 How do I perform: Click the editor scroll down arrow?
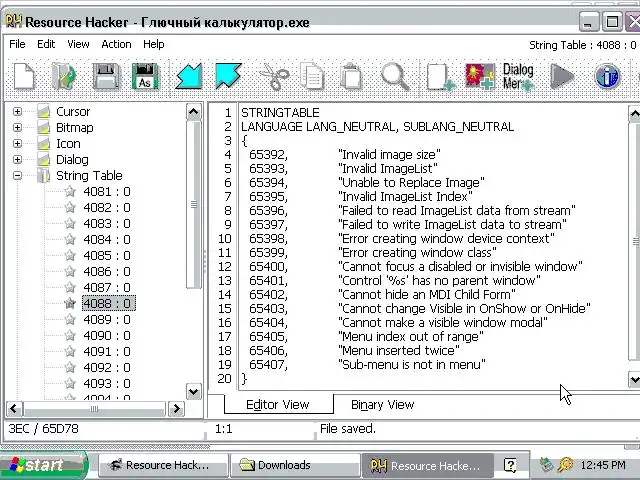coord(634,380)
